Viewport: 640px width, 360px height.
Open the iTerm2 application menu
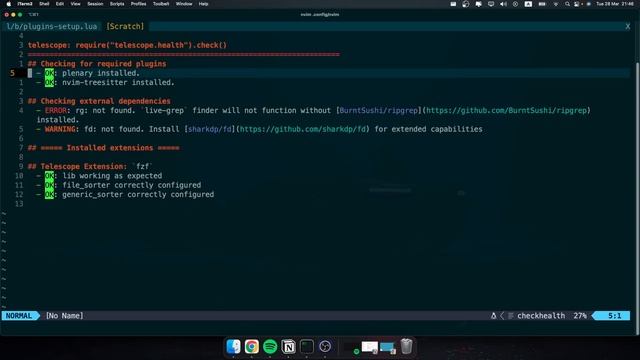pos(25,4)
